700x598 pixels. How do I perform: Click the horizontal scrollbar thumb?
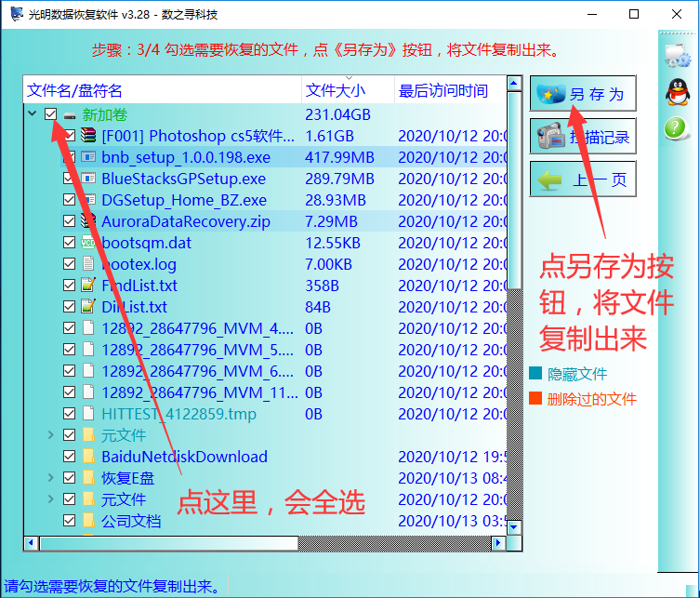click(x=169, y=543)
